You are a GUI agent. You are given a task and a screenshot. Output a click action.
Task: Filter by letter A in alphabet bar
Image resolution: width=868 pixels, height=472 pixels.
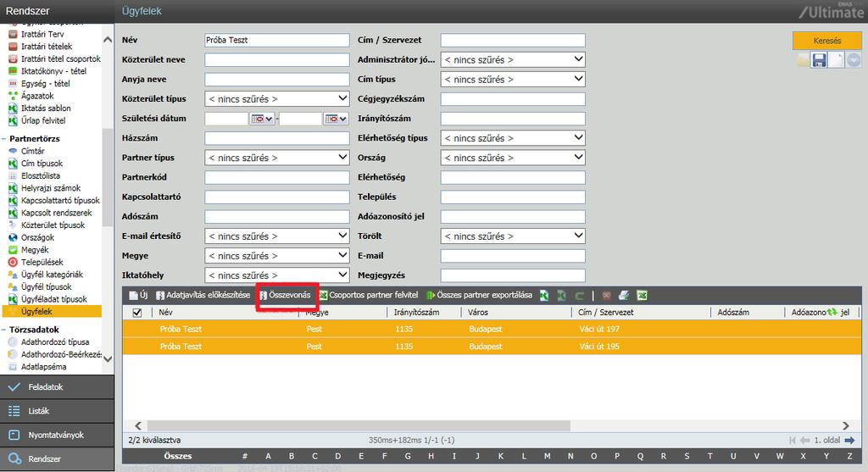pyautogui.click(x=268, y=457)
